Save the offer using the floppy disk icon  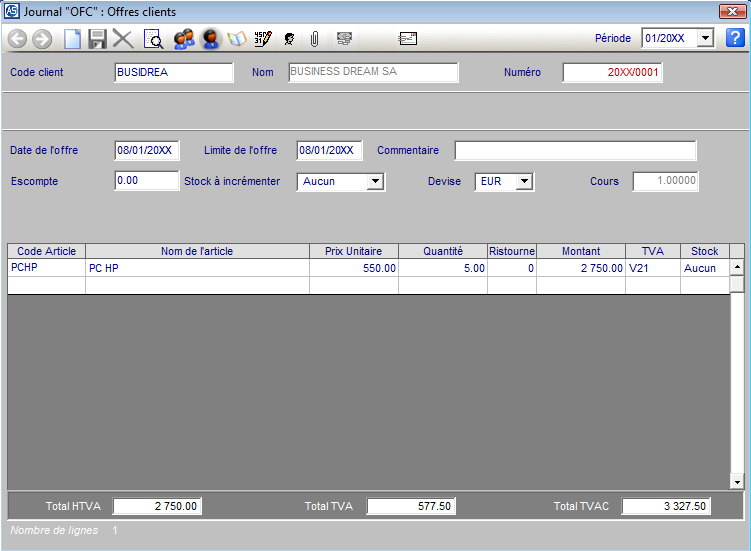[97, 39]
